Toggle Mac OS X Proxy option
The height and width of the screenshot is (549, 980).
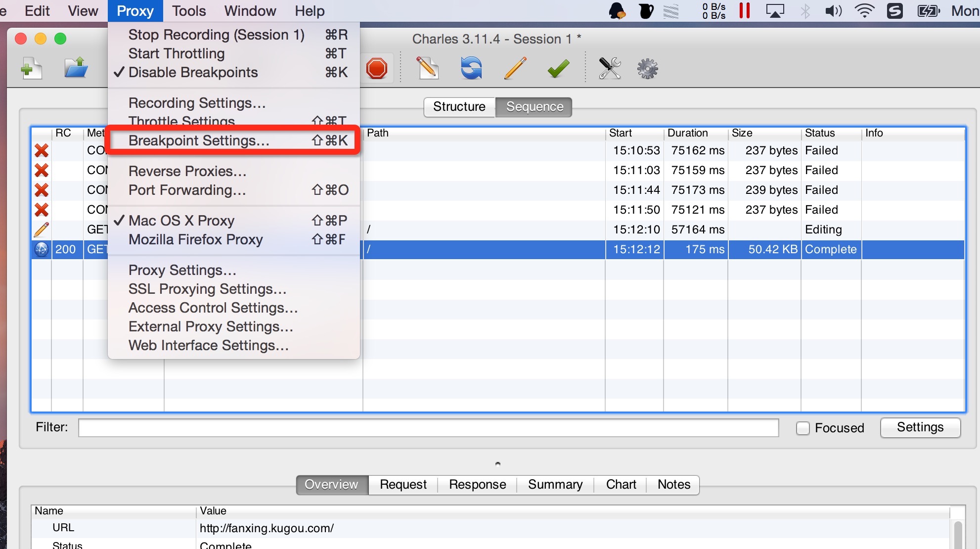pyautogui.click(x=181, y=221)
